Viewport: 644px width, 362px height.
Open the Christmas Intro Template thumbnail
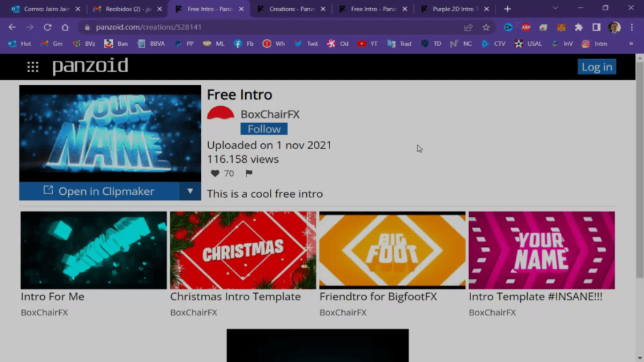243,250
